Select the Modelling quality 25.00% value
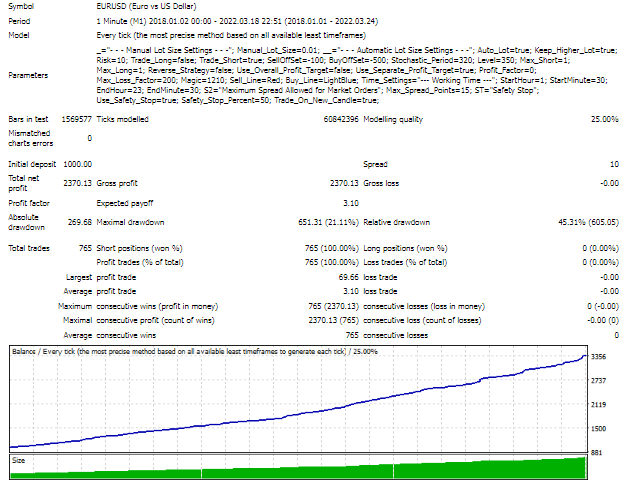Viewport: 640px width, 480px height. click(x=603, y=119)
